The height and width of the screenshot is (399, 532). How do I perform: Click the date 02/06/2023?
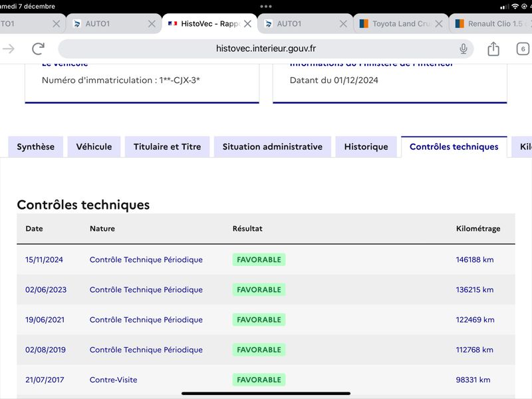(46, 290)
